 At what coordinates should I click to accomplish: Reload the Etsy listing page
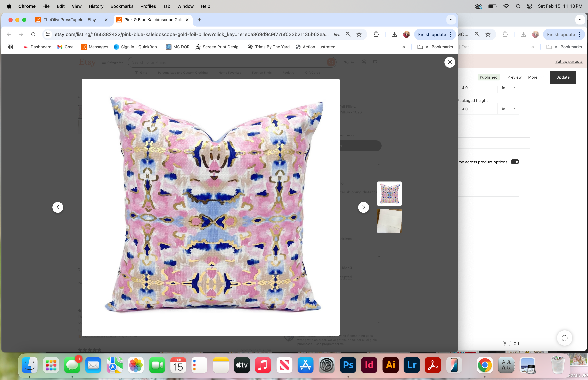point(33,34)
